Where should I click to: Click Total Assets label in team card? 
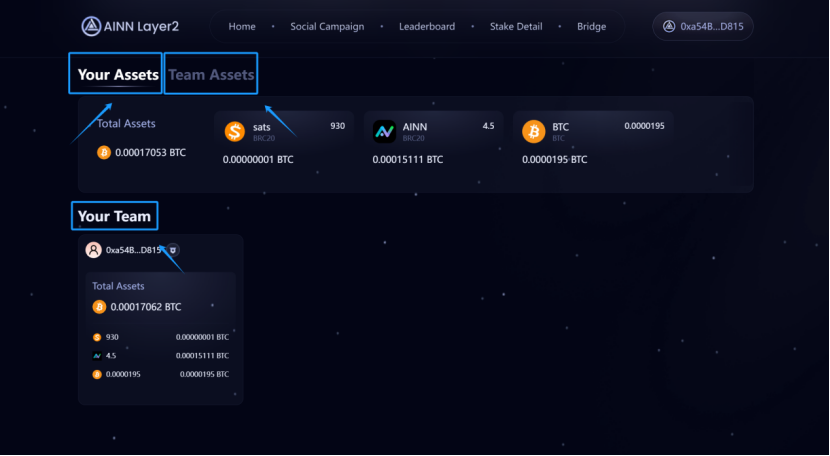click(118, 286)
